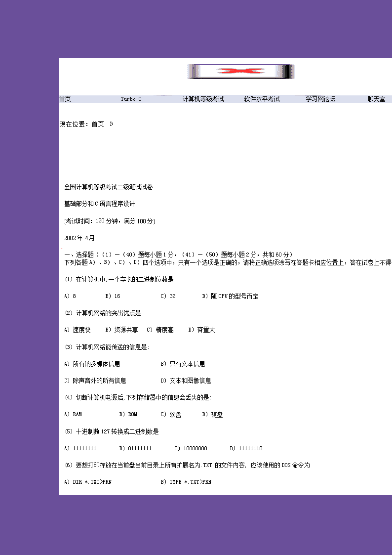Click answer B) 16
Viewport: 392px width, 555px height.
point(113,296)
